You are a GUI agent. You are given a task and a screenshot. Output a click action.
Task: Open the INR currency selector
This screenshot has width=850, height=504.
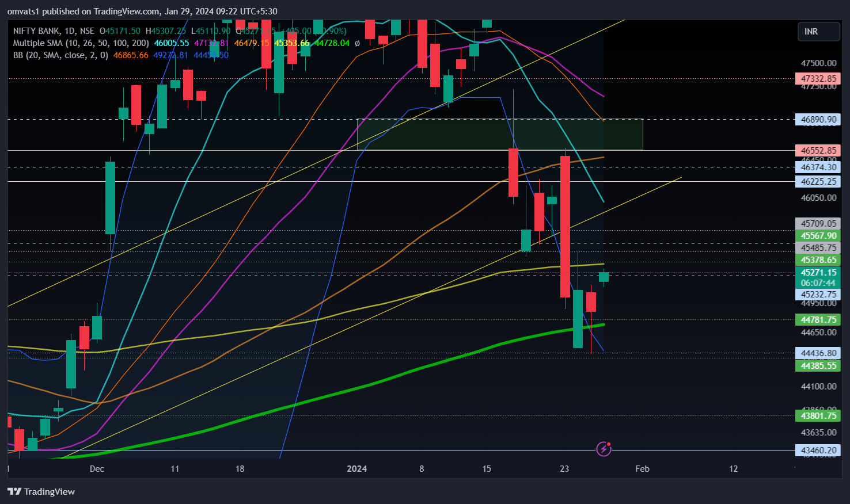[818, 32]
